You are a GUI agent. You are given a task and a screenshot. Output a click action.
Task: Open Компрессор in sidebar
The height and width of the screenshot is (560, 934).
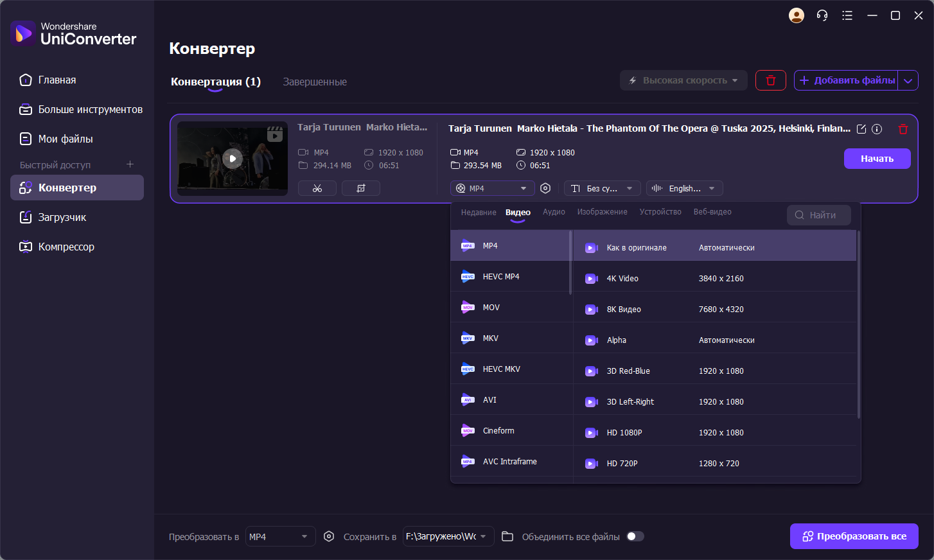(x=77, y=247)
